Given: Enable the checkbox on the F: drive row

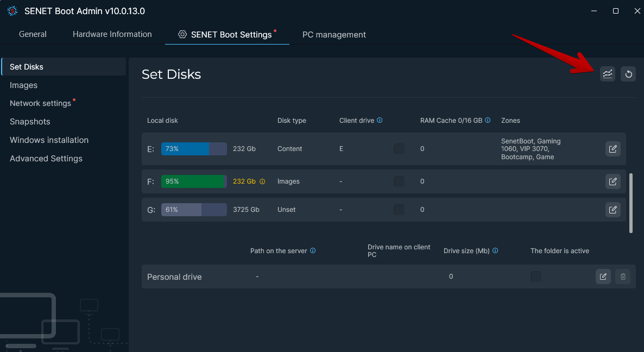Looking at the screenshot, I should point(399,181).
